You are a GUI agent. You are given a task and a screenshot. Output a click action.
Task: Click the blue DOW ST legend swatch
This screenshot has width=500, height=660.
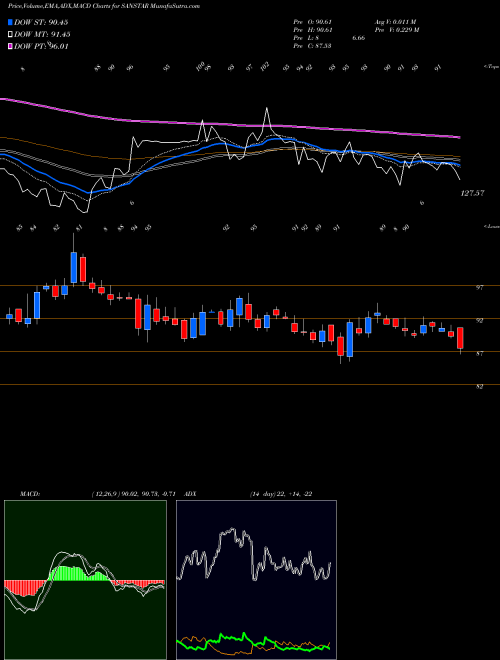(11, 22)
